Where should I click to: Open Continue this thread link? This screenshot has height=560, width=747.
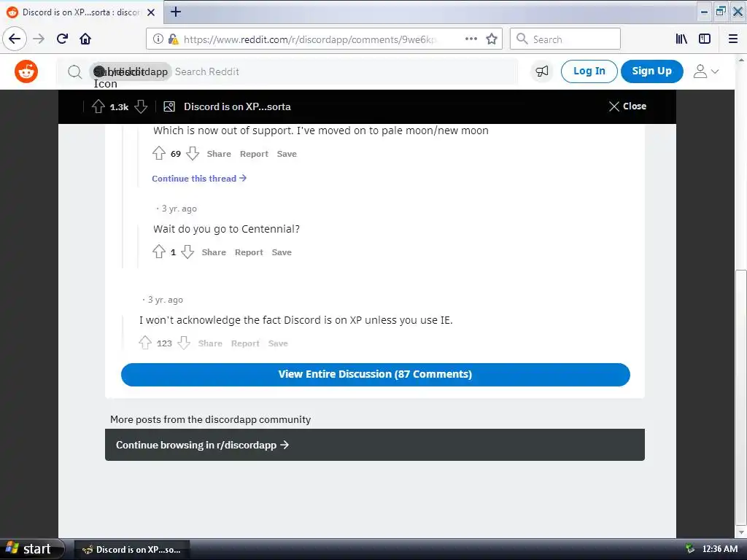coord(199,179)
